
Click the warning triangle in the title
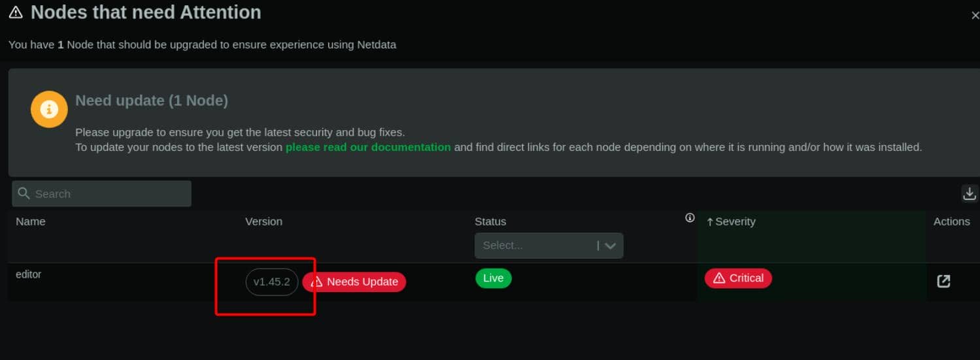16,13
